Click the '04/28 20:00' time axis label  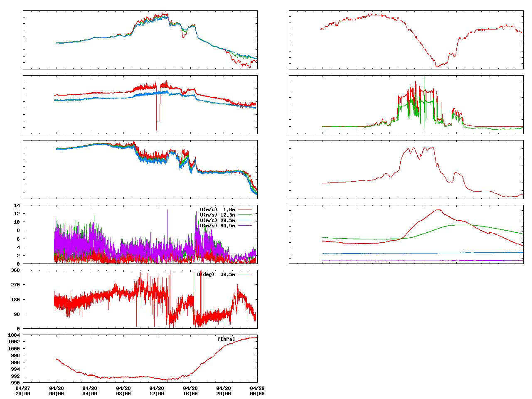(x=224, y=391)
